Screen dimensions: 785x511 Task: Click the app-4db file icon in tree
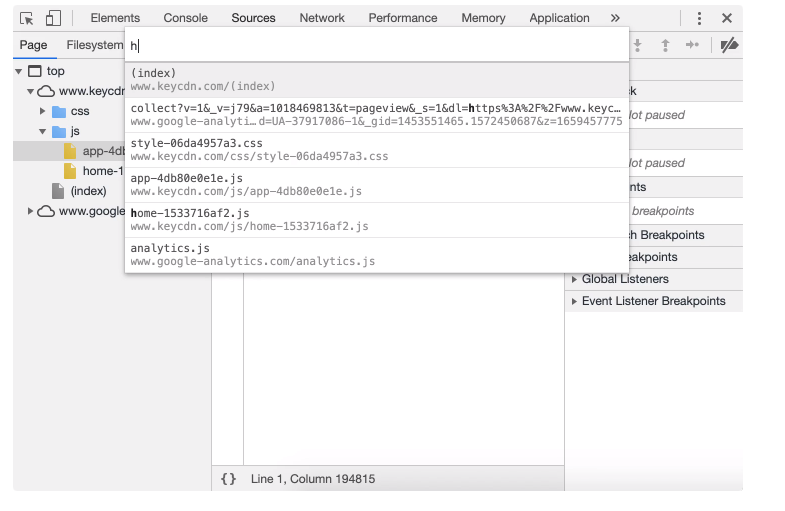pos(70,151)
